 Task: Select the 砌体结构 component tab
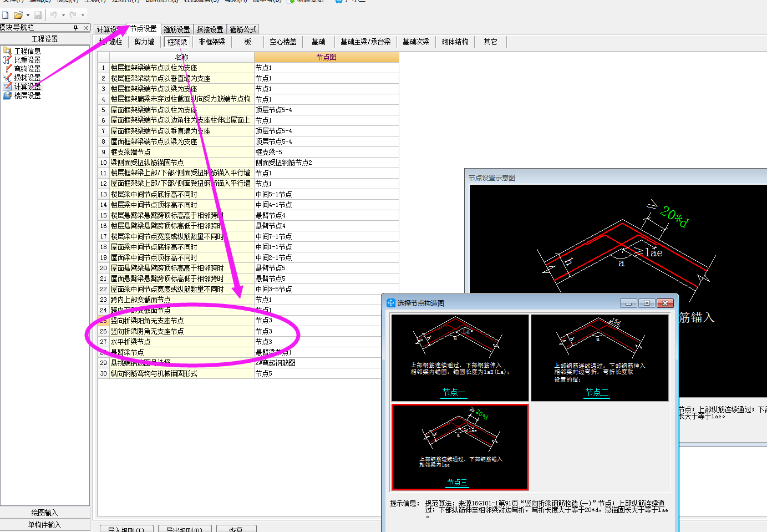coord(455,42)
